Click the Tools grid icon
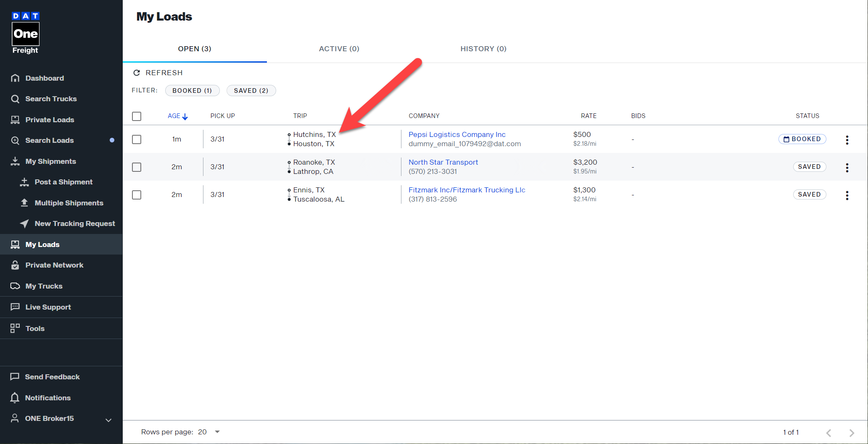Viewport: 868px width, 444px height. point(15,328)
